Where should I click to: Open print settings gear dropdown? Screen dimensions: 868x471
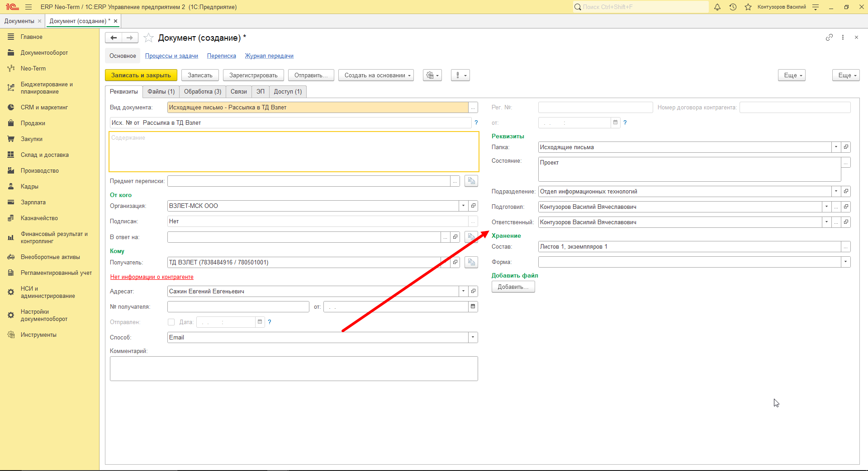tap(432, 75)
